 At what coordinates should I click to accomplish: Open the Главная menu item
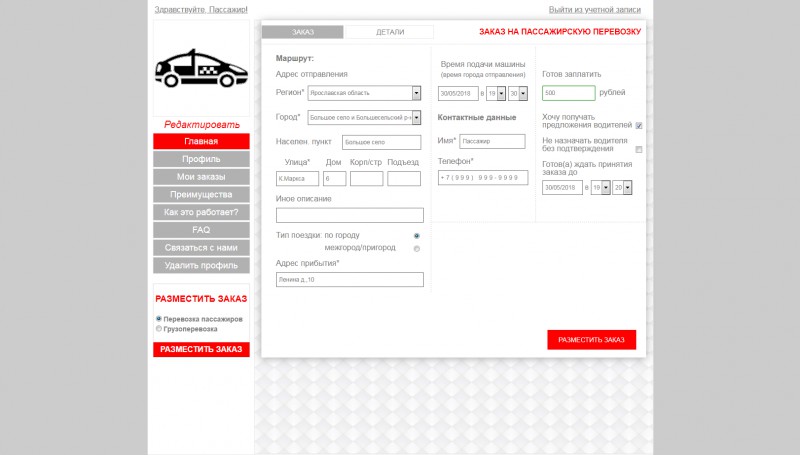(x=201, y=141)
